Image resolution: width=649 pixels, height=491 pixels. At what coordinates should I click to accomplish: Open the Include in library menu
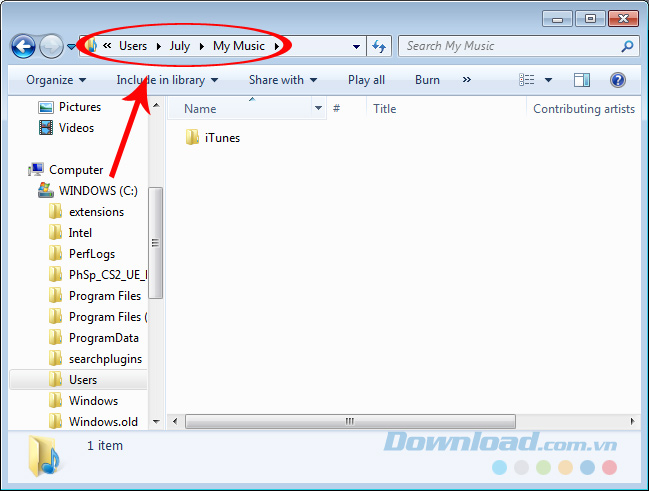(167, 80)
